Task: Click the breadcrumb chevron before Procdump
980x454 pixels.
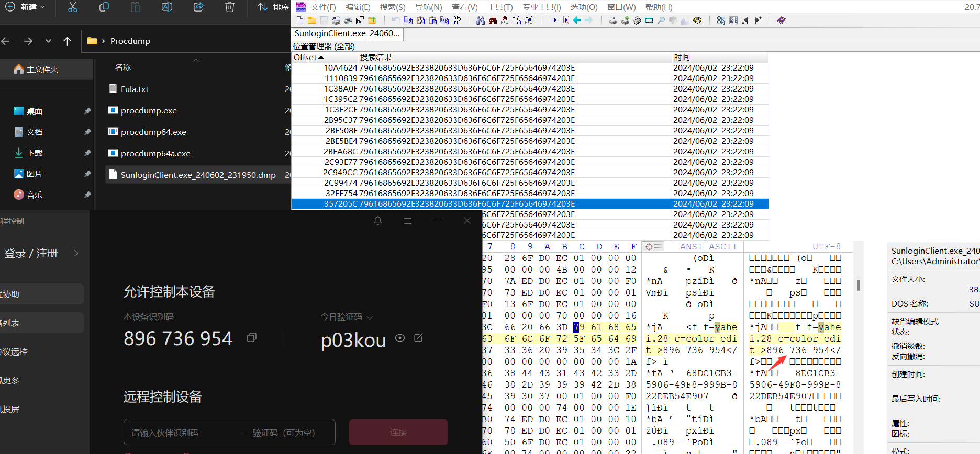Action: coord(103,41)
